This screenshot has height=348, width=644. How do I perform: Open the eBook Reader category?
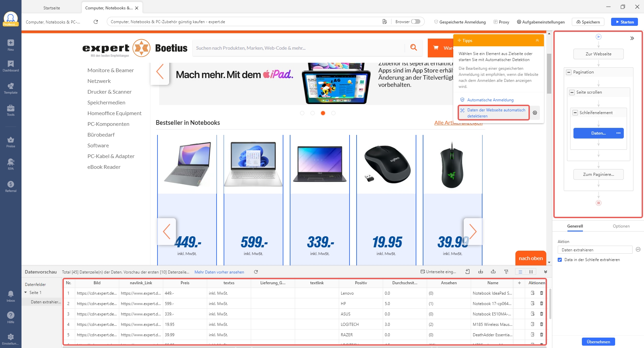(104, 167)
